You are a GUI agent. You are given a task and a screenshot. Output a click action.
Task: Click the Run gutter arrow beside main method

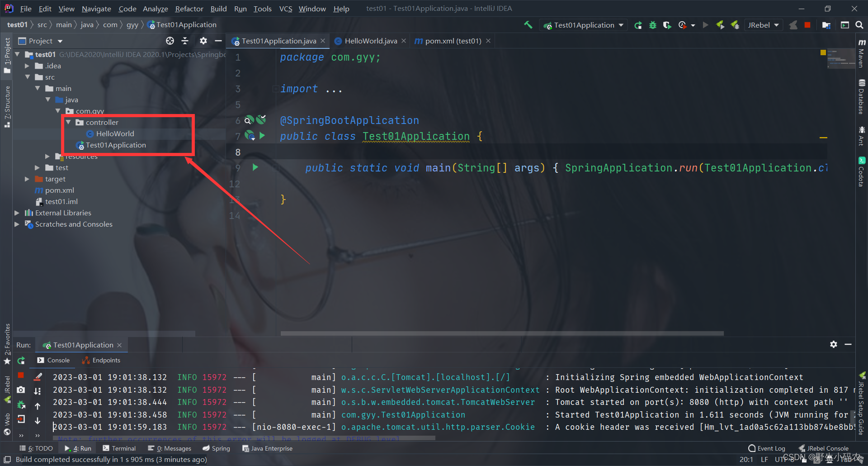pos(255,167)
